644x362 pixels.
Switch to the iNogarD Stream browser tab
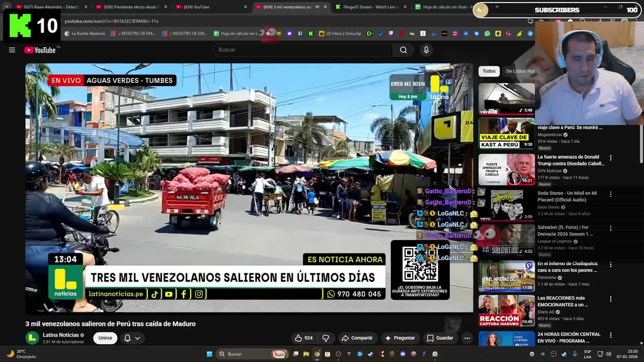click(x=371, y=7)
